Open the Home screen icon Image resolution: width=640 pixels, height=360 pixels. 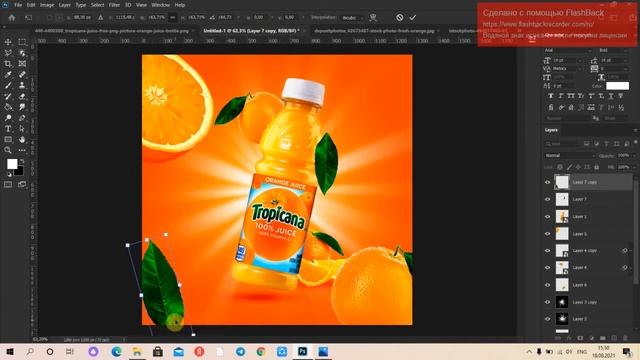[12, 18]
